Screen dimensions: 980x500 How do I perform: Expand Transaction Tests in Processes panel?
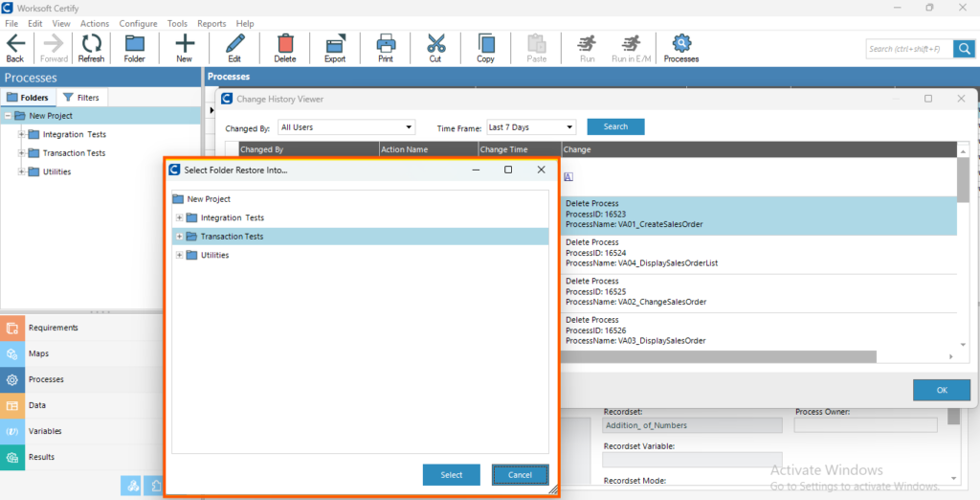tap(21, 153)
